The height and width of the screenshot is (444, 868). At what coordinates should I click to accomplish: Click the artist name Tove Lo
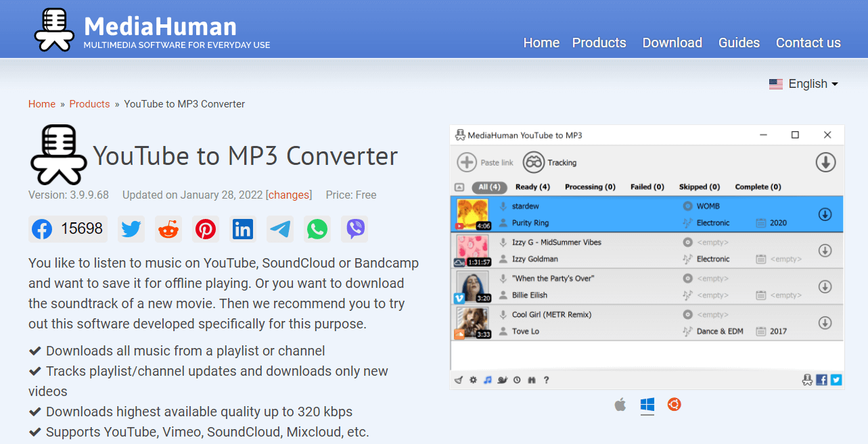[526, 331]
